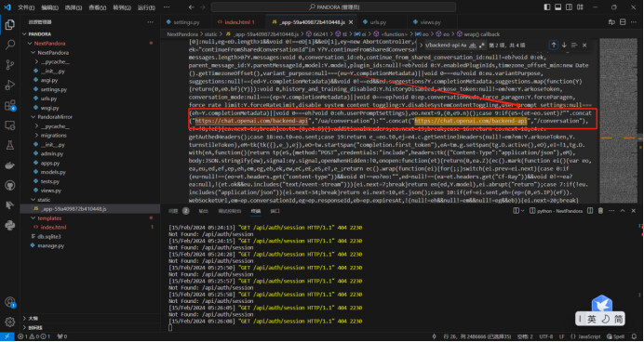
Task: Open the Edit menu
Action: tap(50, 7)
